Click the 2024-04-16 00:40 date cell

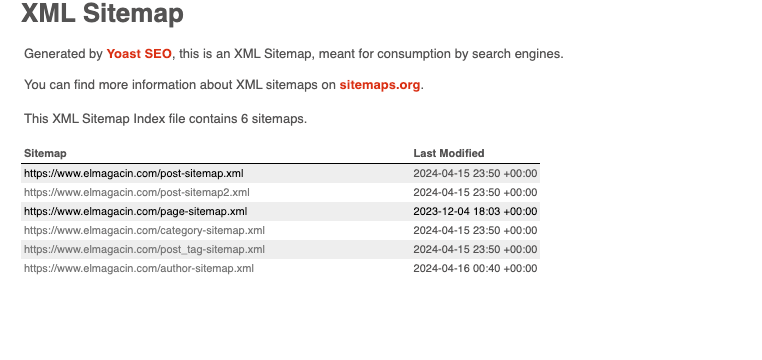coord(475,268)
